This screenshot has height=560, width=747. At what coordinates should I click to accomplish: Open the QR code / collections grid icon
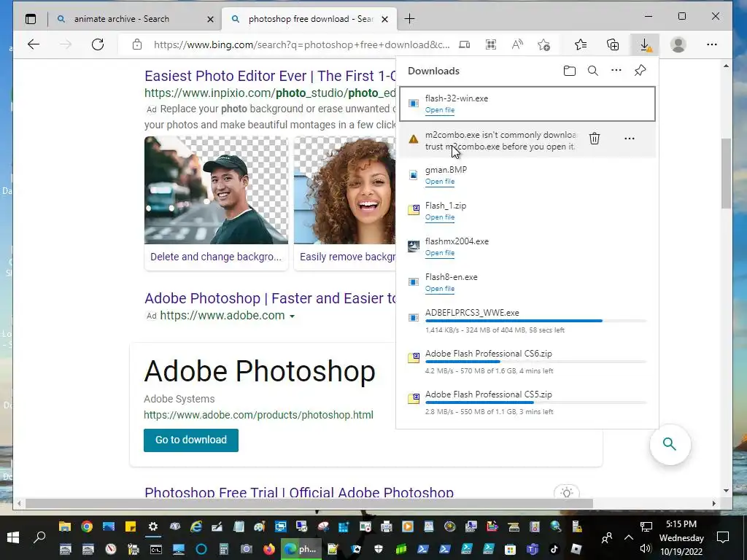point(491,44)
